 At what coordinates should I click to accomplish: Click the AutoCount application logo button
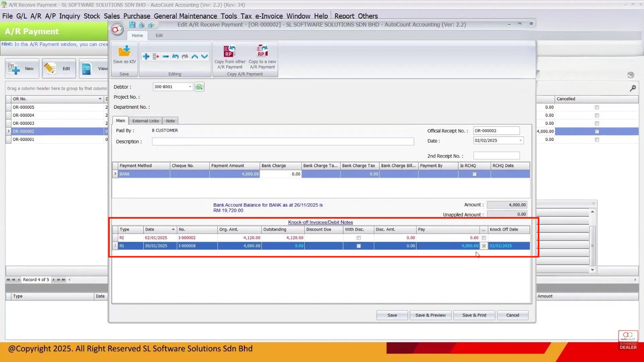pyautogui.click(x=117, y=29)
